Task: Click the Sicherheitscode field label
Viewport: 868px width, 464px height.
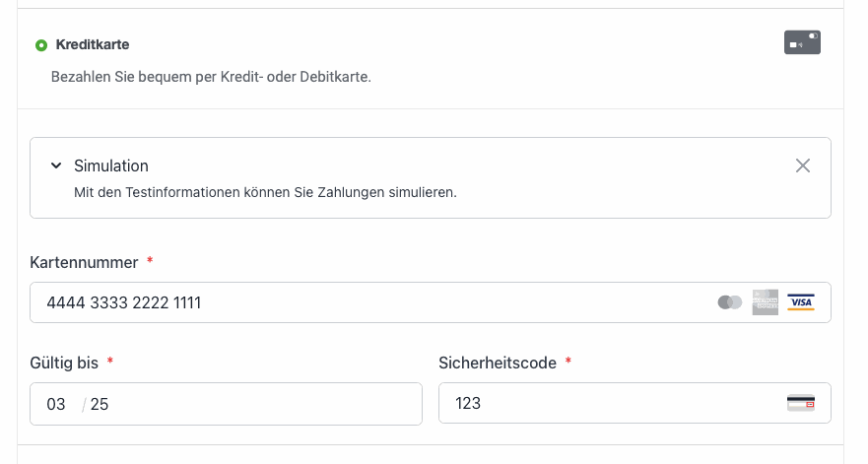Action: (x=498, y=363)
